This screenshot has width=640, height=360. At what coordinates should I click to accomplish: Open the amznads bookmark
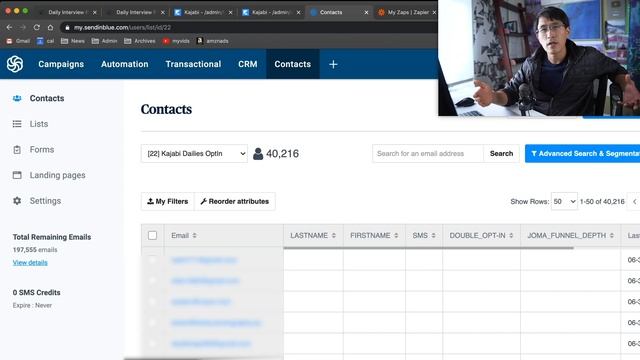point(213,41)
